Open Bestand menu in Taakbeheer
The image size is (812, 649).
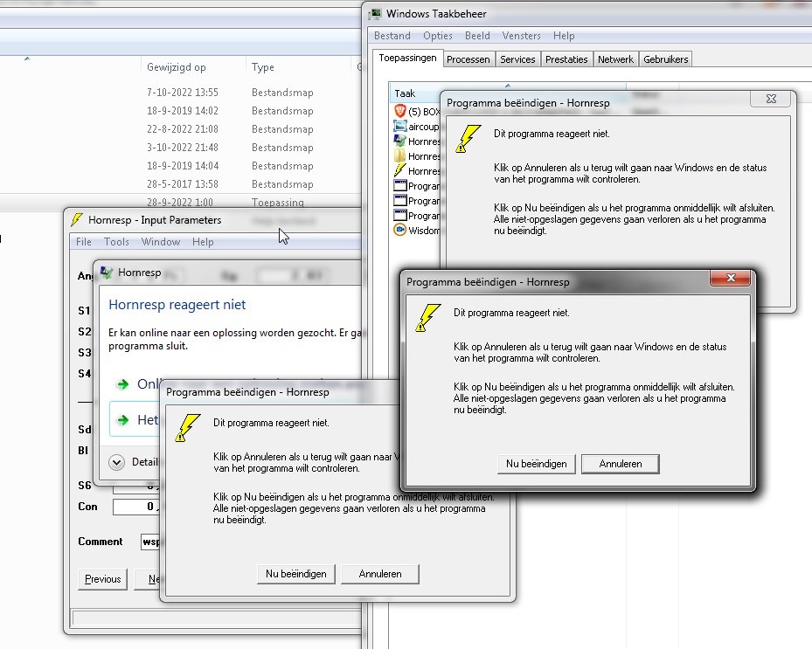392,36
